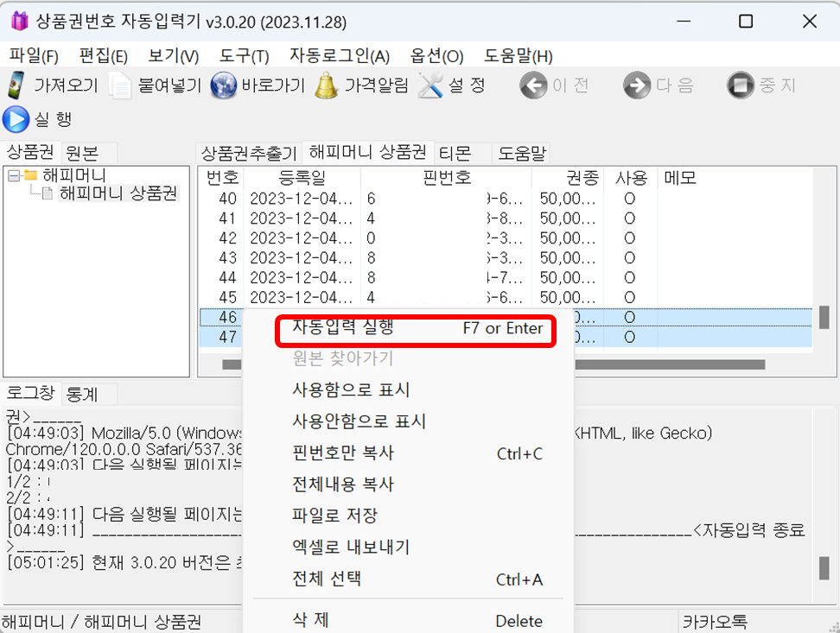This screenshot has height=633, width=840.
Task: Click the vertical scrollbar thumb of the voucher list
Action: coord(824,317)
